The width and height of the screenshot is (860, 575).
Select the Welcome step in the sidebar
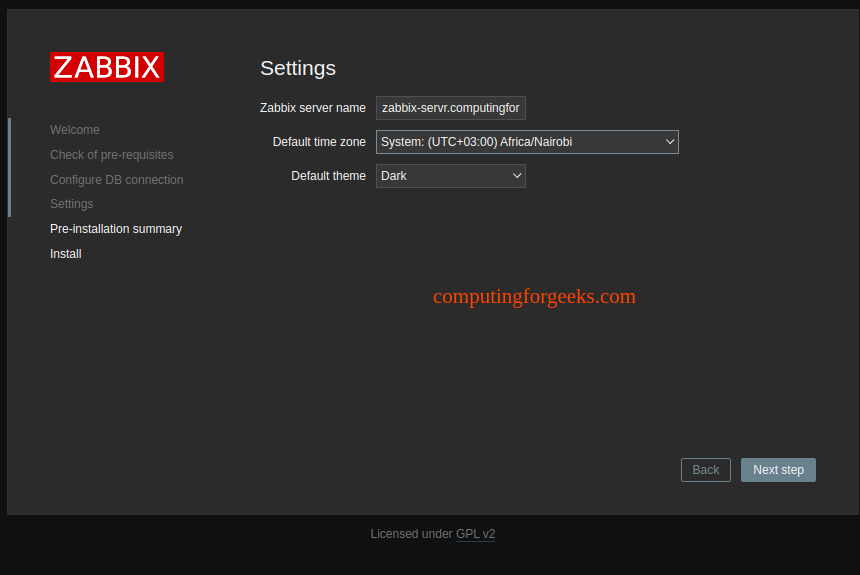point(75,130)
